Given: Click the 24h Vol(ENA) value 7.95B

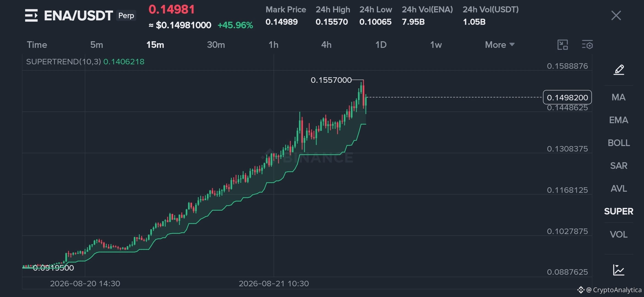Looking at the screenshot, I should [413, 22].
